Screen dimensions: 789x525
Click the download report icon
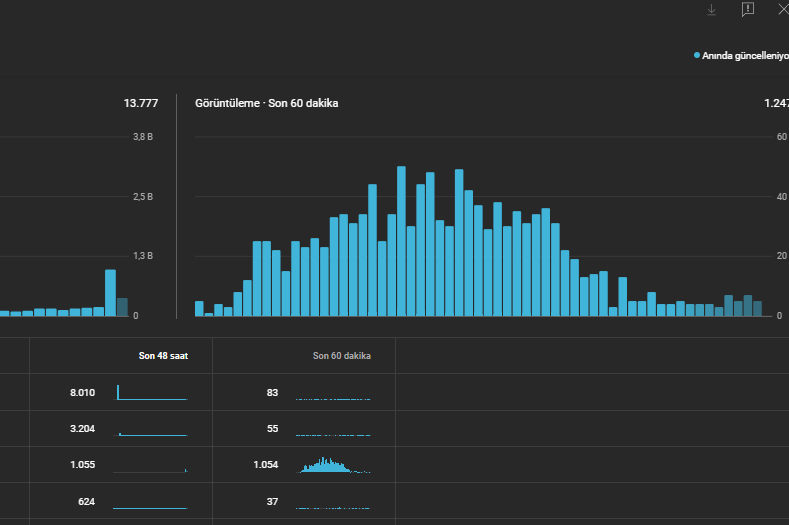[x=711, y=10]
